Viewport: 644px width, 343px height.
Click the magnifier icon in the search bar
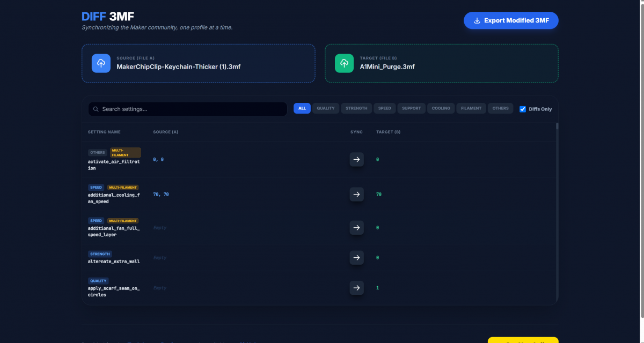click(96, 109)
